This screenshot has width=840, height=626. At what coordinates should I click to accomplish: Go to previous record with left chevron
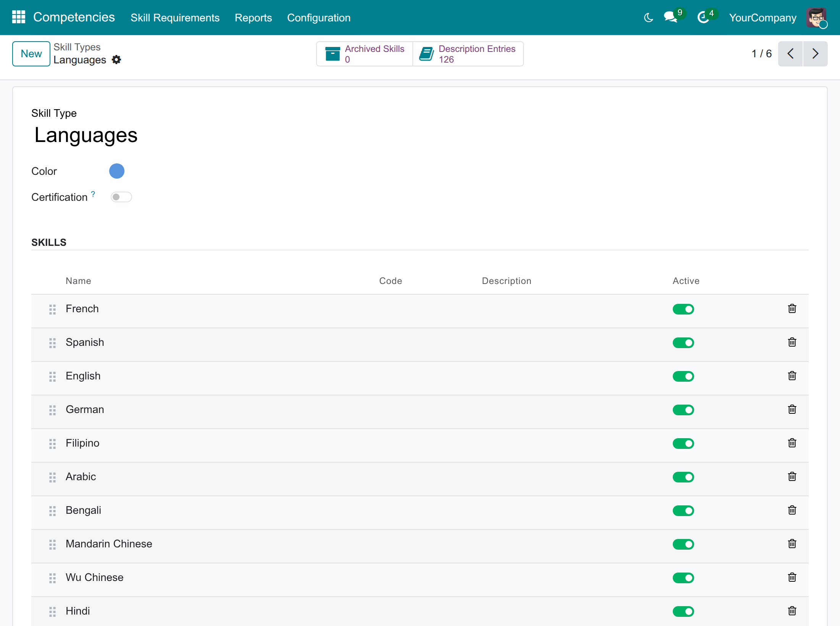790,54
